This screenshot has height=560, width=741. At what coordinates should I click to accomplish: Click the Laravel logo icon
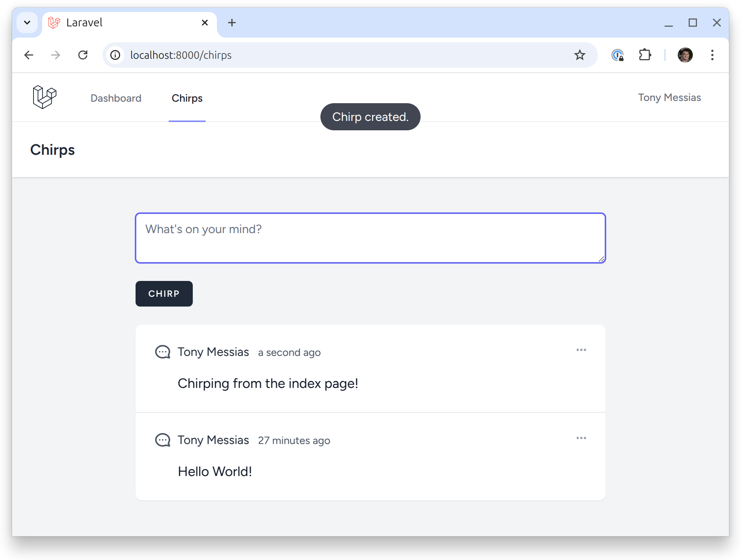45,98
